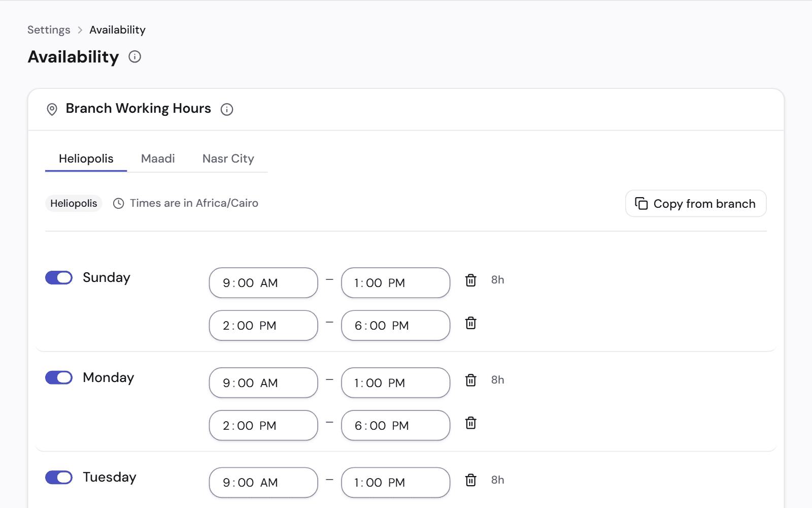Click Copy from branch button
Image resolution: width=812 pixels, height=508 pixels.
click(x=696, y=204)
